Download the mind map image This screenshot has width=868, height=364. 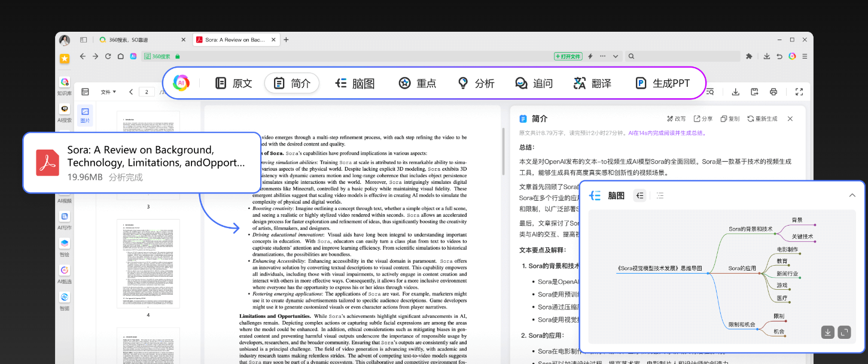[828, 332]
